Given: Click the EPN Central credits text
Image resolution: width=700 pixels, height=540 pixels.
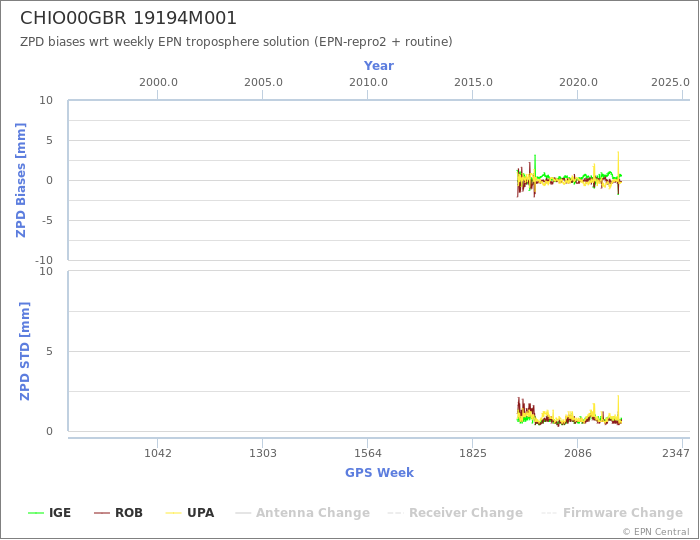Looking at the screenshot, I should (656, 532).
